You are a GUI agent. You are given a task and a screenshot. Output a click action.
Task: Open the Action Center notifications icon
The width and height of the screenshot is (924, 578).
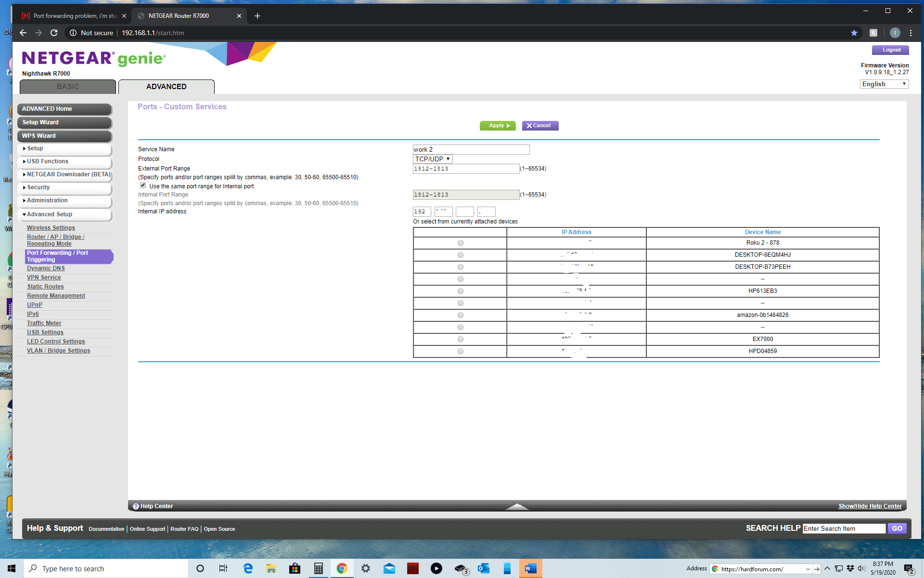coord(909,569)
